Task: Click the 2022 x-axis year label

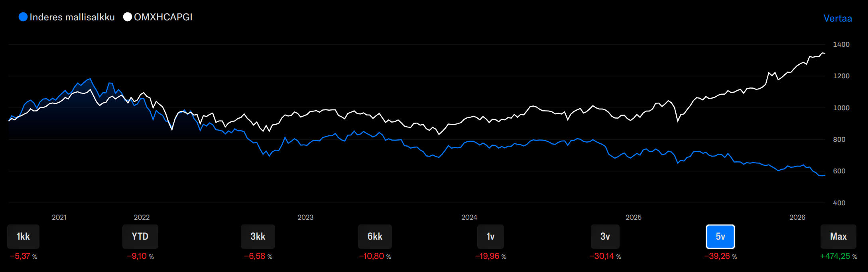Action: (x=142, y=217)
